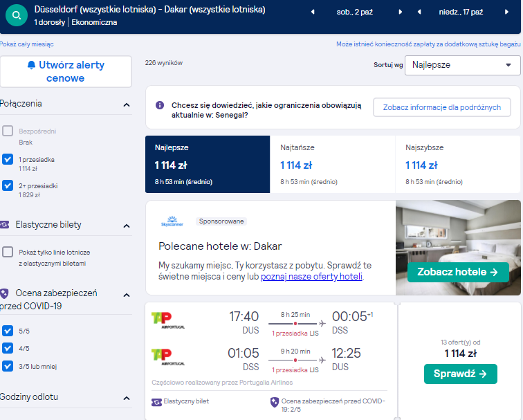Click the bell icon for price alerts
This screenshot has height=420, width=523.
31,65
